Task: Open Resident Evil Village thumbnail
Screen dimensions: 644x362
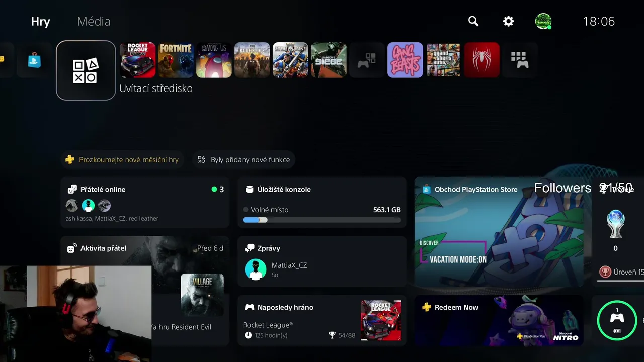Action: click(x=202, y=295)
